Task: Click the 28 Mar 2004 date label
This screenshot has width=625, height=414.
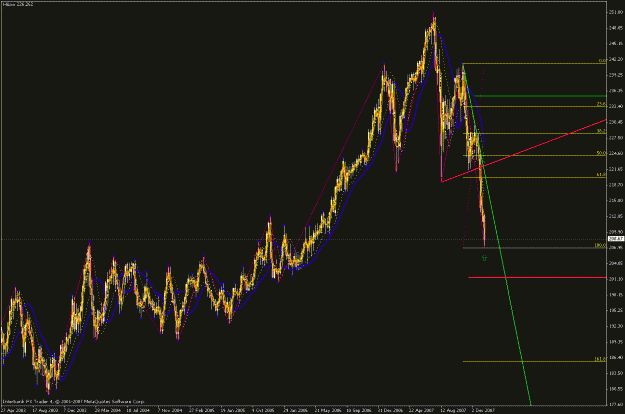Action: pos(107,410)
